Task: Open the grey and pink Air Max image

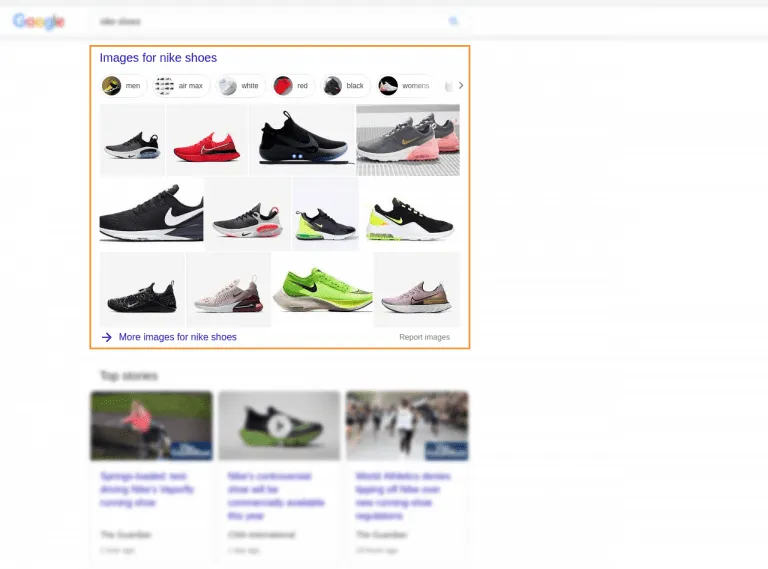Action: coord(408,140)
